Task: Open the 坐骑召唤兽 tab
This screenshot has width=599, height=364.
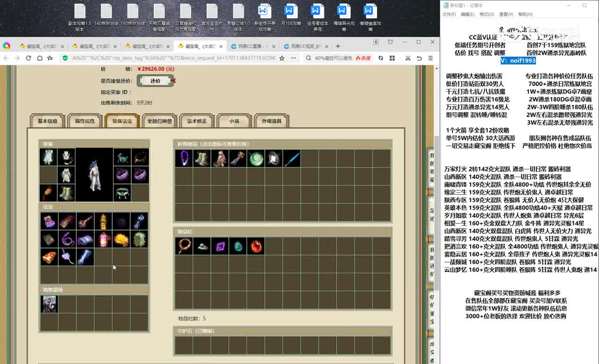Action: [160, 121]
